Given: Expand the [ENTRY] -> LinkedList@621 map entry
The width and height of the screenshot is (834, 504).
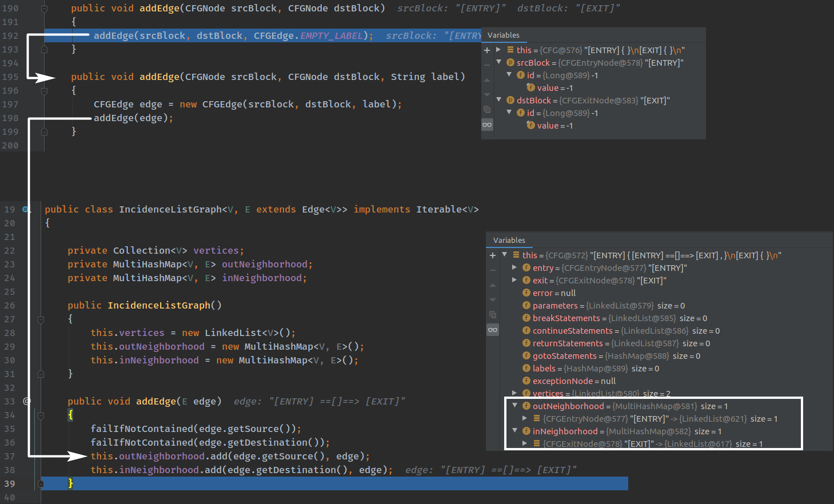Looking at the screenshot, I should (x=525, y=418).
